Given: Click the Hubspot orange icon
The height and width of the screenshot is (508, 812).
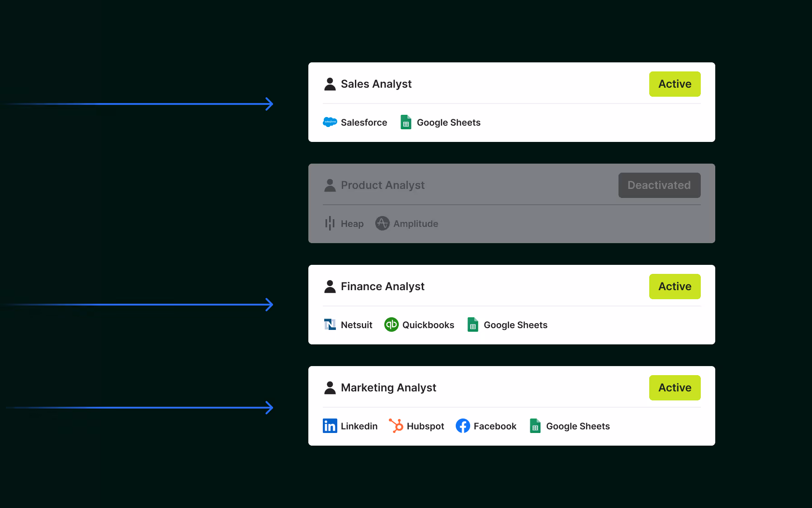Looking at the screenshot, I should (x=396, y=426).
